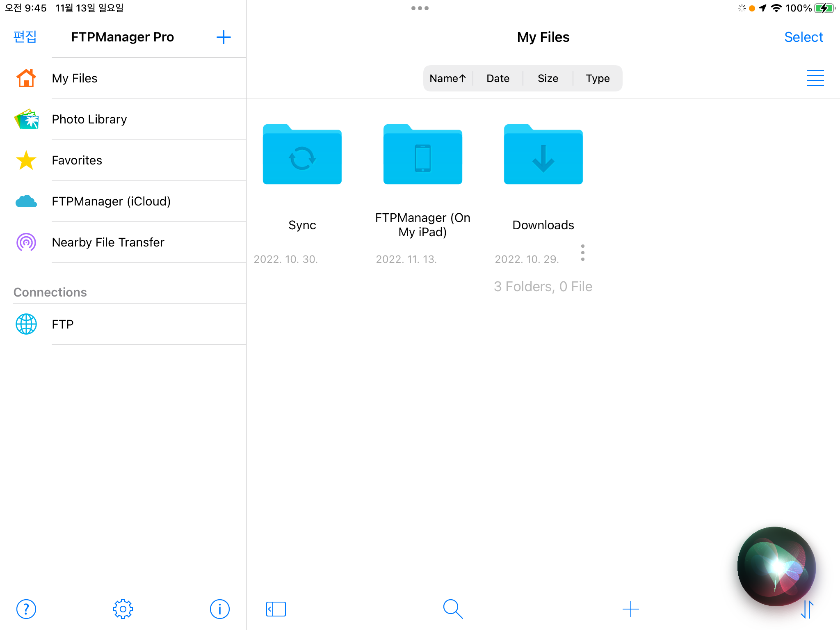Screen dimensions: 840x630
Task: Tap the info circle icon
Action: click(x=219, y=609)
